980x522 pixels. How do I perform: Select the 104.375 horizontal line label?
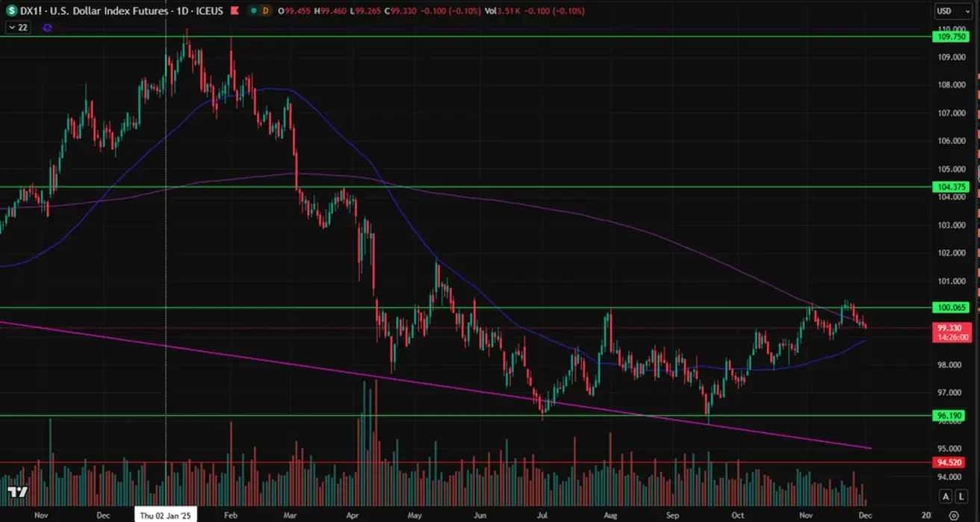point(951,187)
